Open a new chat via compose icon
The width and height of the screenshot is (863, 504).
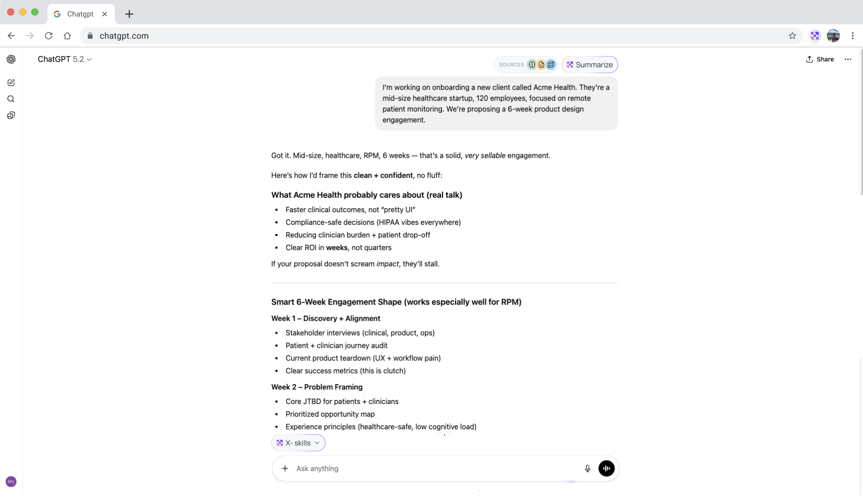tap(11, 82)
